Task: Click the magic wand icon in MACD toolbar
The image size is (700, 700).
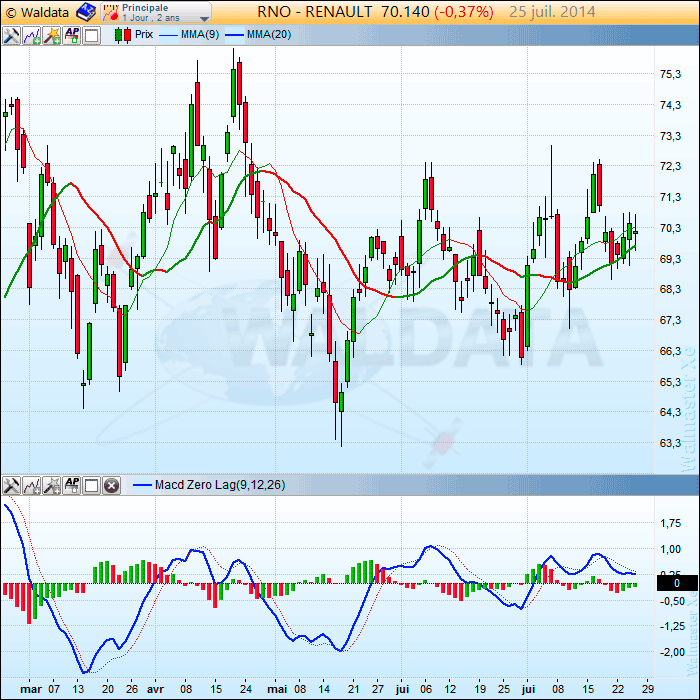Action: [x=52, y=485]
